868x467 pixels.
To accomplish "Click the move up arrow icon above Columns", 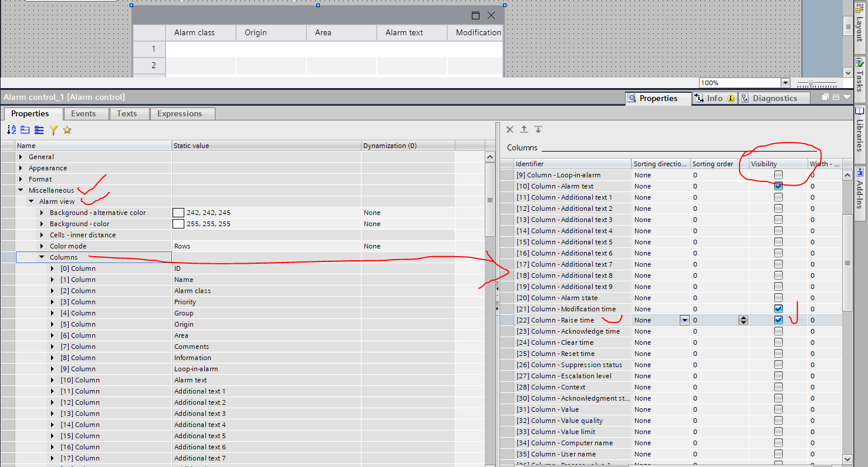I will [524, 129].
